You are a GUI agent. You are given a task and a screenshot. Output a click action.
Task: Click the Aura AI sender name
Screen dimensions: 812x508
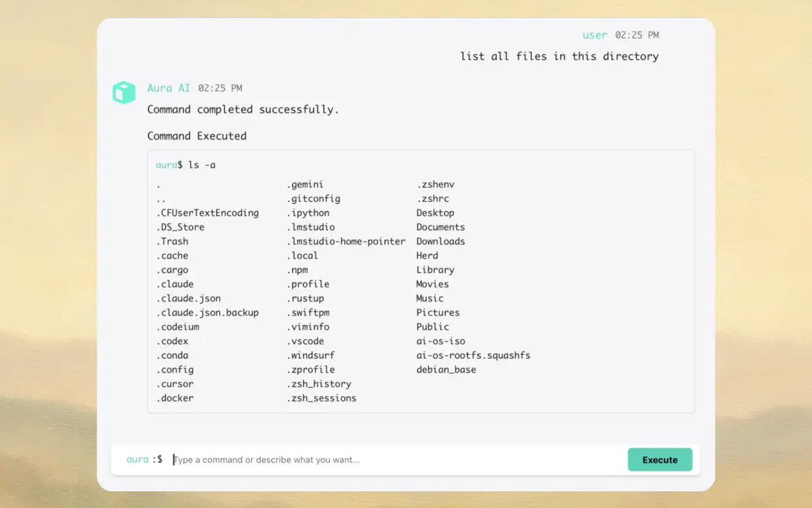click(x=168, y=88)
